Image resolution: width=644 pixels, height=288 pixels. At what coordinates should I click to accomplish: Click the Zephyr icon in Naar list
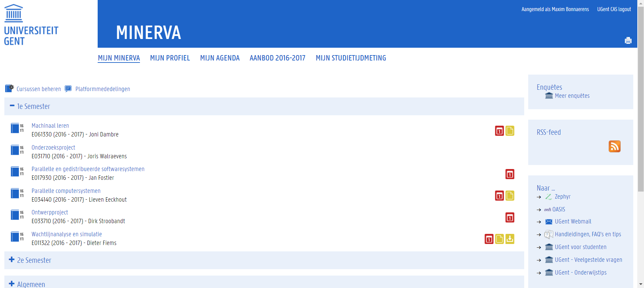[x=549, y=197]
